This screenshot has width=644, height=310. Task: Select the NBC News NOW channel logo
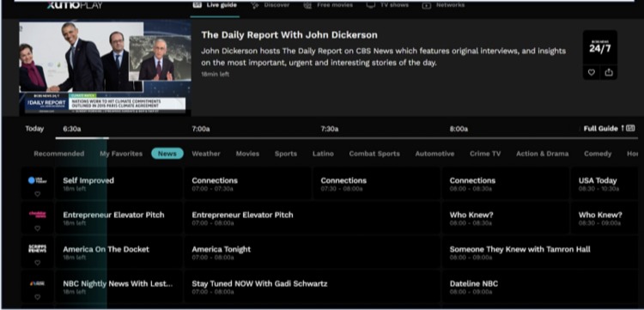pyautogui.click(x=38, y=283)
